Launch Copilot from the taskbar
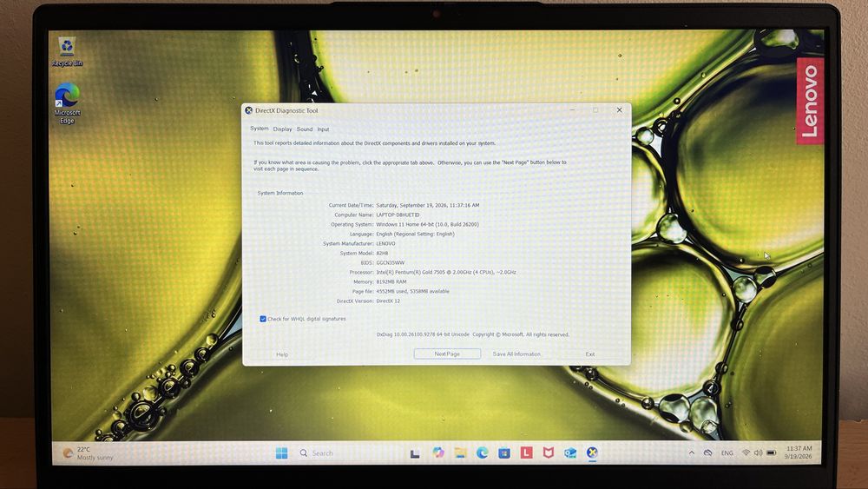Screen dimensions: 868x489 [437, 453]
